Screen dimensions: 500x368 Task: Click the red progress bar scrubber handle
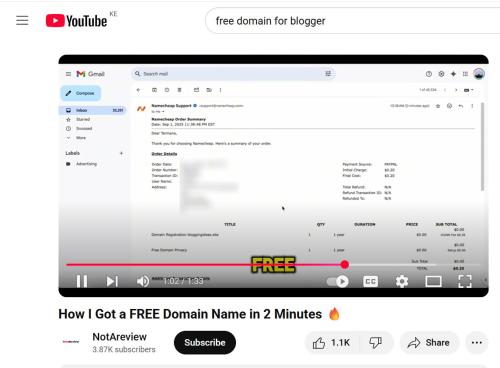click(x=345, y=265)
